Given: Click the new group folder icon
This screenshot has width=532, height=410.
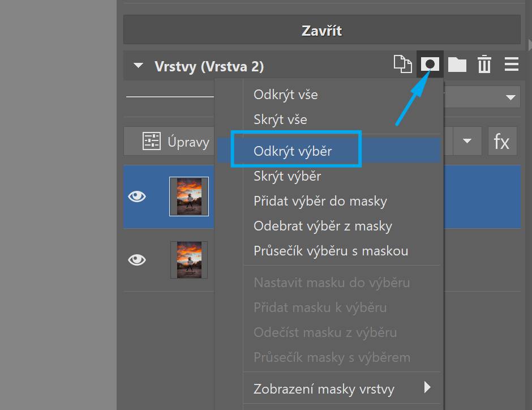Looking at the screenshot, I should point(457,65).
